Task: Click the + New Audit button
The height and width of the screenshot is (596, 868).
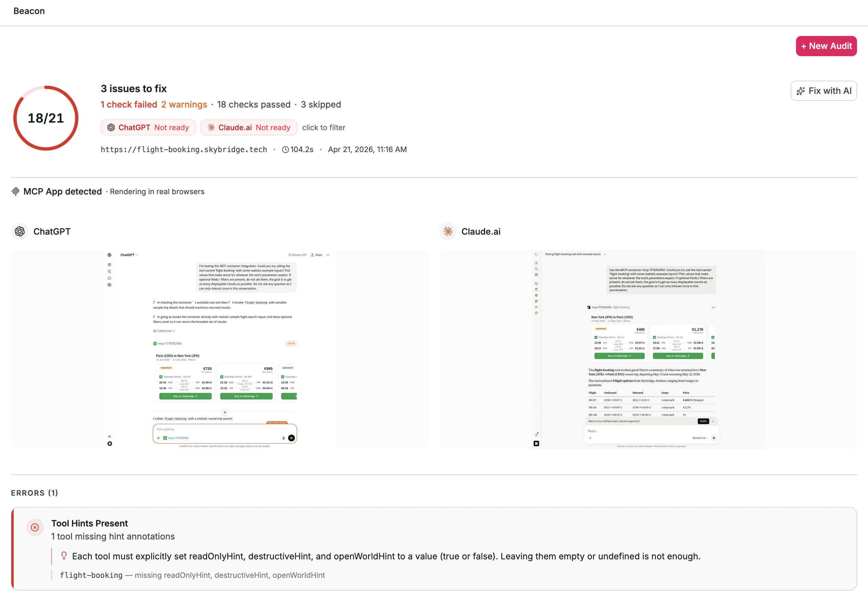Action: pyautogui.click(x=826, y=46)
